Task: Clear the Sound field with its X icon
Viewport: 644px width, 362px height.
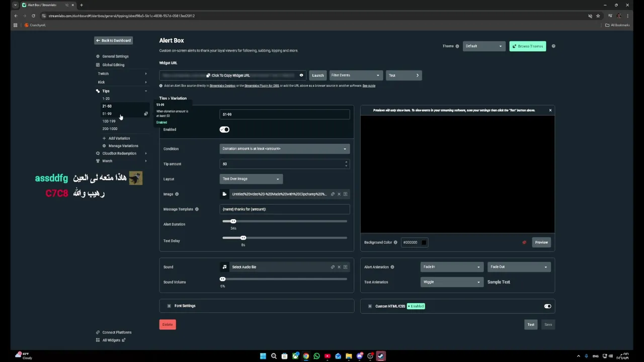Action: coord(339,267)
